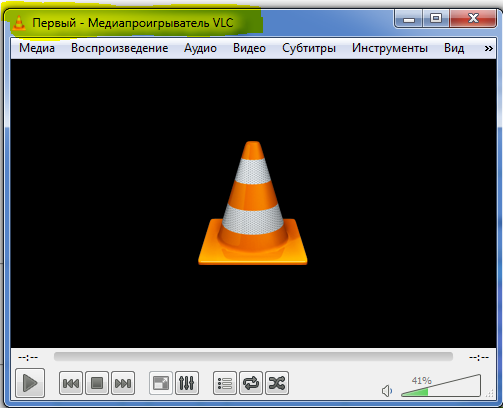Toggle loop repeat mode
Image resolution: width=503 pixels, height=408 pixels.
251,383
